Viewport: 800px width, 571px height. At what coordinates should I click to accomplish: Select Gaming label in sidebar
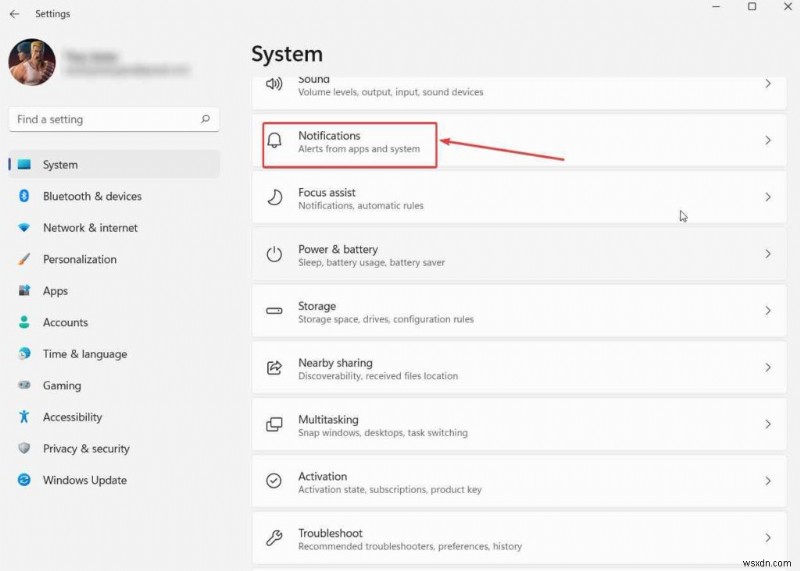62,386
